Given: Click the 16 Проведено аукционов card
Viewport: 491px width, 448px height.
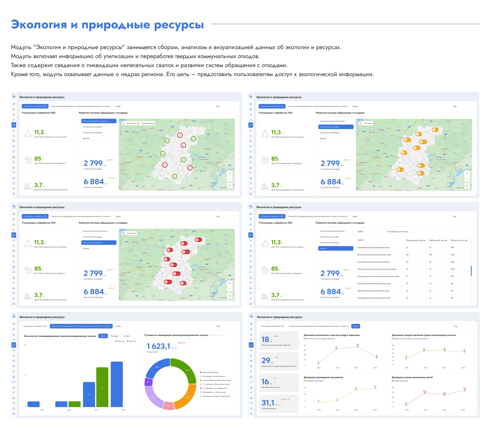Looking at the screenshot, I should click(279, 383).
